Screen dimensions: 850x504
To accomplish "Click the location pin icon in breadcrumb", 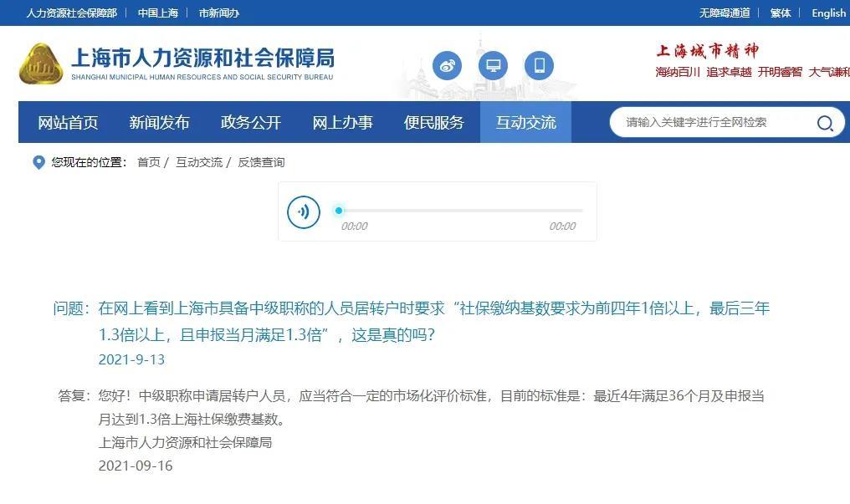I will click(39, 162).
